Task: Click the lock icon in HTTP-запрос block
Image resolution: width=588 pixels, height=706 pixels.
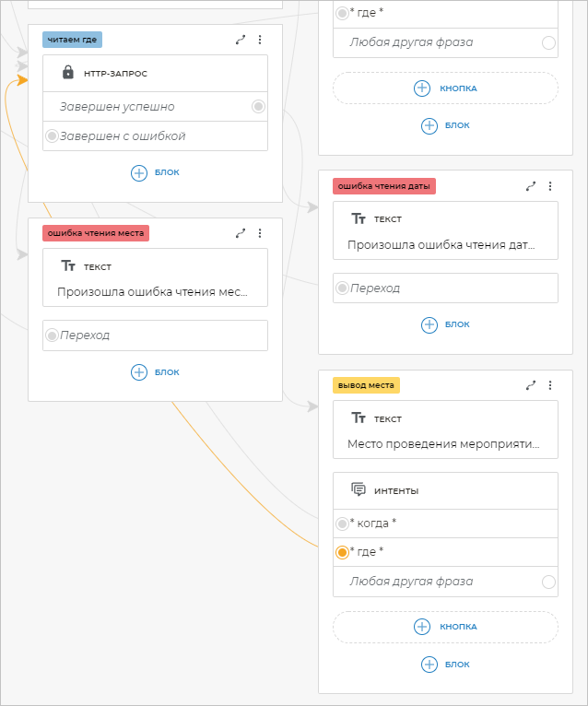Action: point(67,73)
